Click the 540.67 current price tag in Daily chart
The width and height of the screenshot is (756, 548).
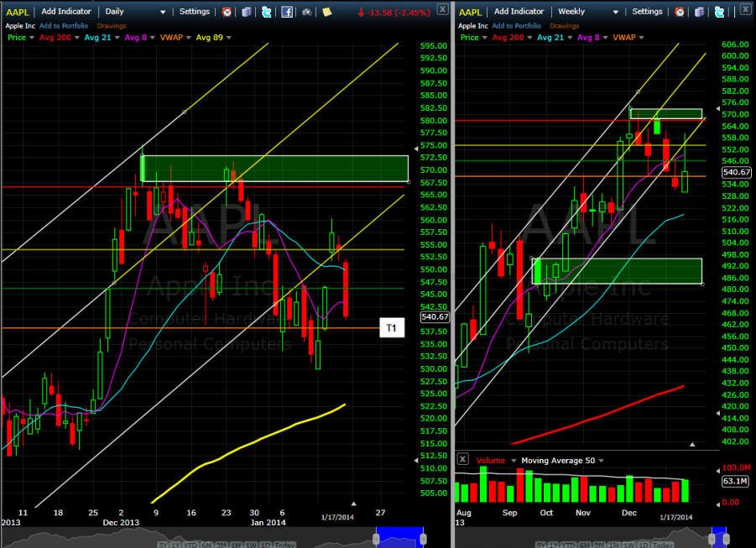(435, 317)
